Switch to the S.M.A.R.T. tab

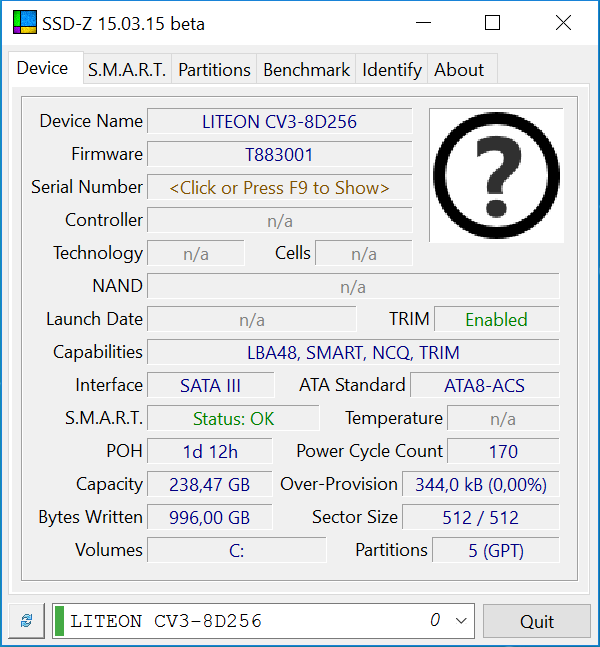pyautogui.click(x=127, y=69)
